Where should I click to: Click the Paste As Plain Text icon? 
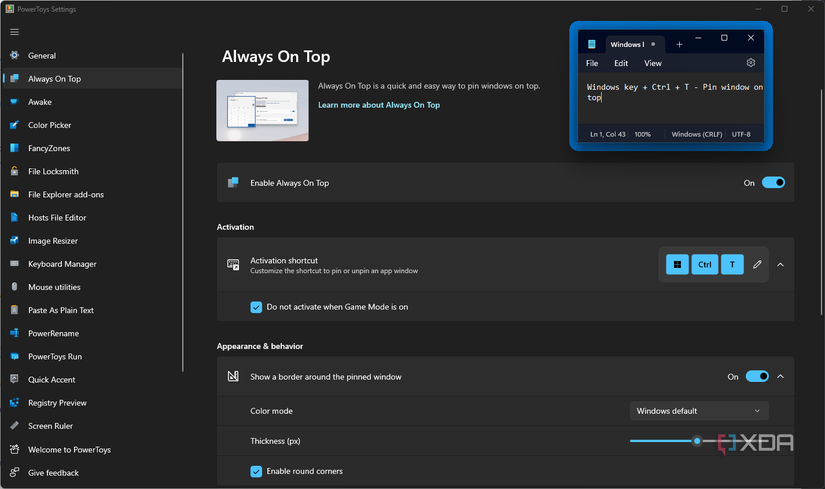14,310
